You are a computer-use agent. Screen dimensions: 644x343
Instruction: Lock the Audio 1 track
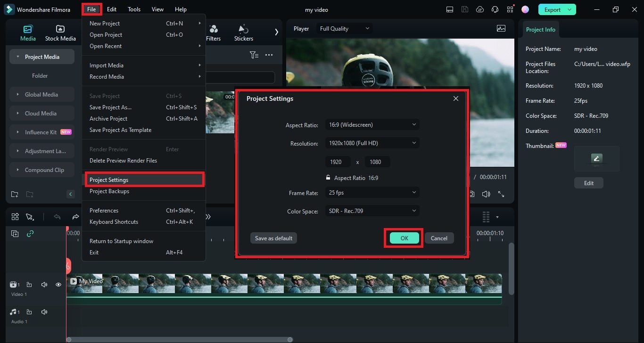29,312
